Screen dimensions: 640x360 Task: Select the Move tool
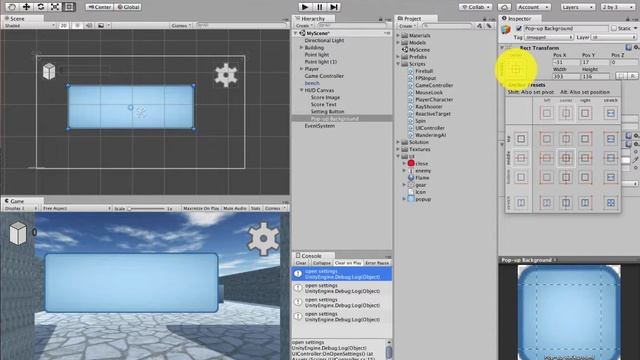pos(26,7)
